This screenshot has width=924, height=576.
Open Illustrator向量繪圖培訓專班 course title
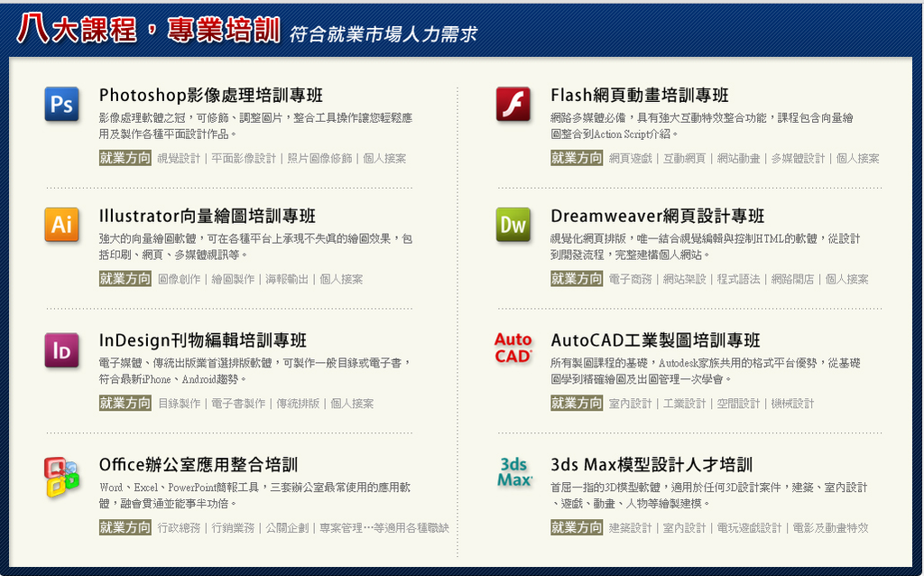tap(208, 216)
